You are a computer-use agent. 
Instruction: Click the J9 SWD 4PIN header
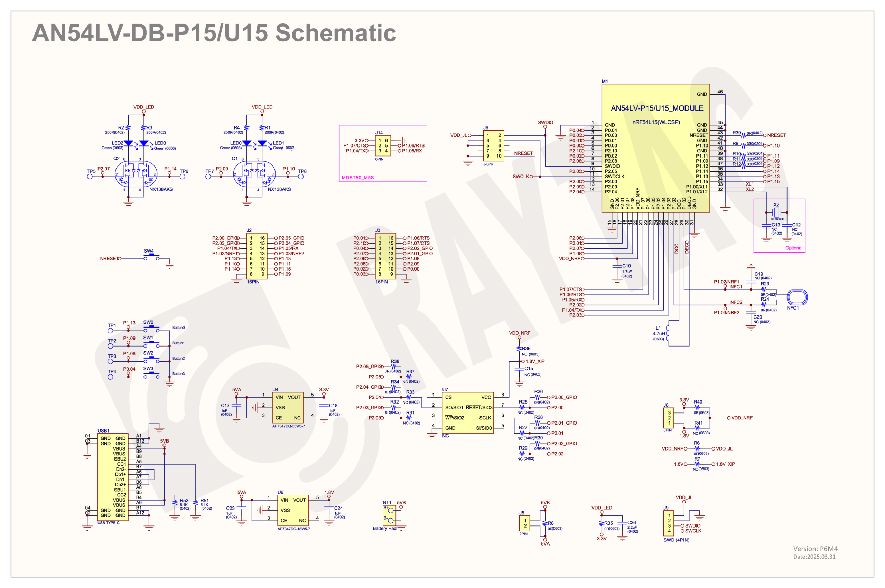[669, 523]
